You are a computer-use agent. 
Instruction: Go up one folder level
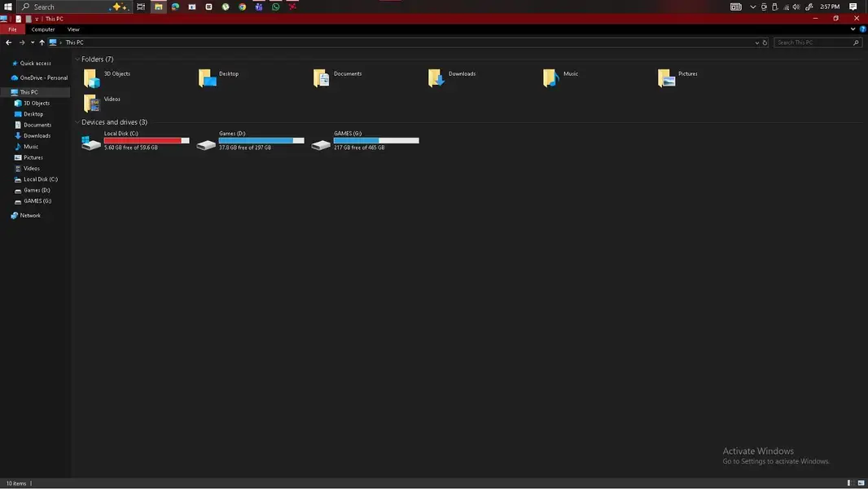pos(42,42)
